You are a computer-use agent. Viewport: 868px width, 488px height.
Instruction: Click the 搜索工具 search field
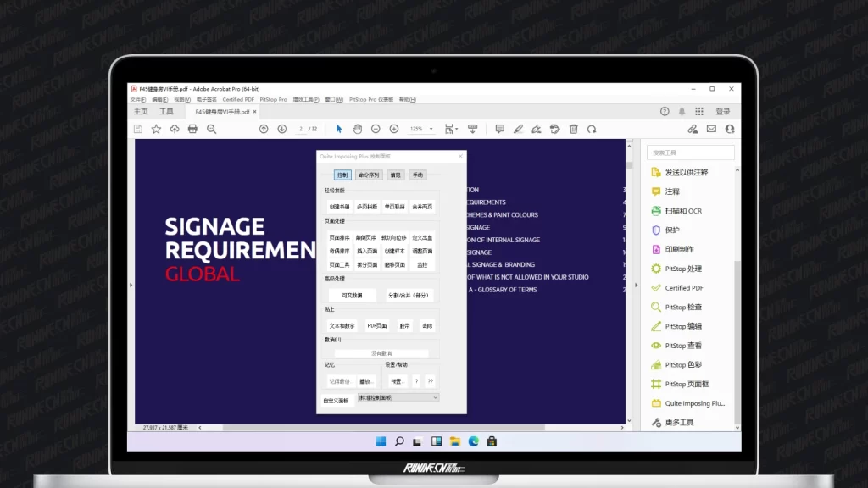(690, 152)
